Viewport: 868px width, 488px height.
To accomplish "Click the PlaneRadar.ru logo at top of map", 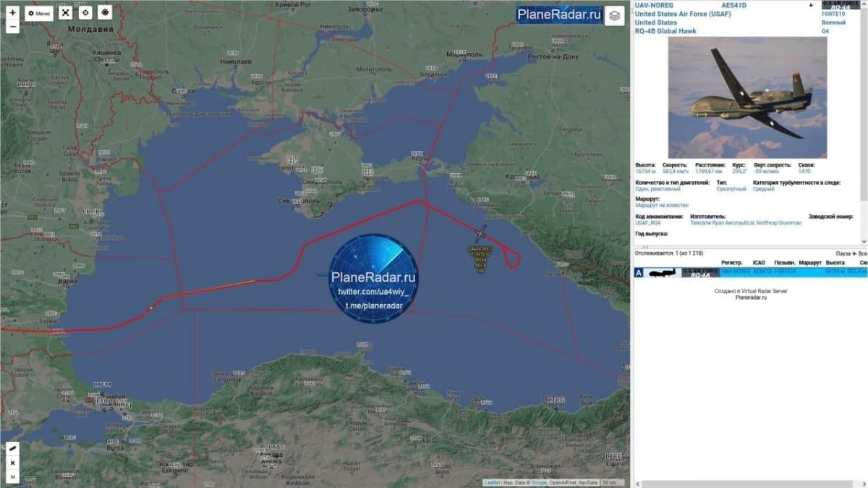I will 560,14.
